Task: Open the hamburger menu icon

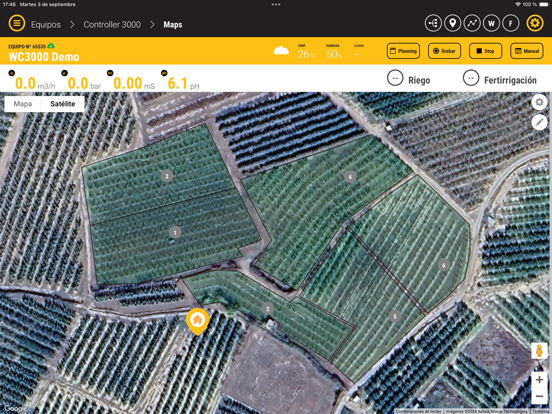Action: click(x=17, y=24)
